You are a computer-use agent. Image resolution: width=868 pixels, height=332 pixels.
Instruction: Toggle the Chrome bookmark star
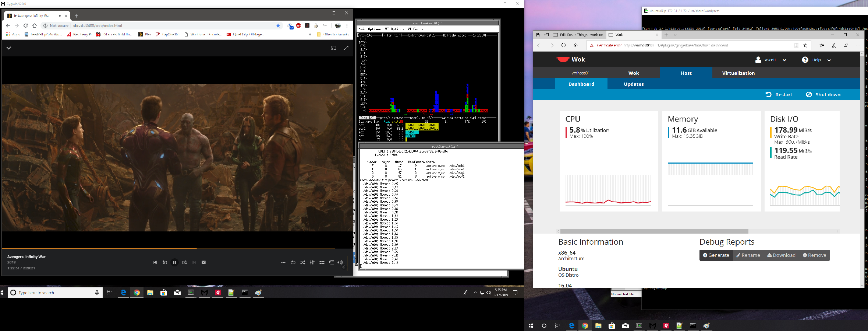pos(278,25)
